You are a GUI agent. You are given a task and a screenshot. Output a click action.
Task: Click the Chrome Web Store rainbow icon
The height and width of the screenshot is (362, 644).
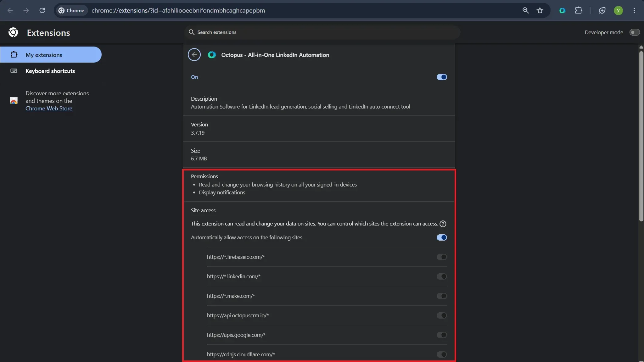(x=14, y=101)
